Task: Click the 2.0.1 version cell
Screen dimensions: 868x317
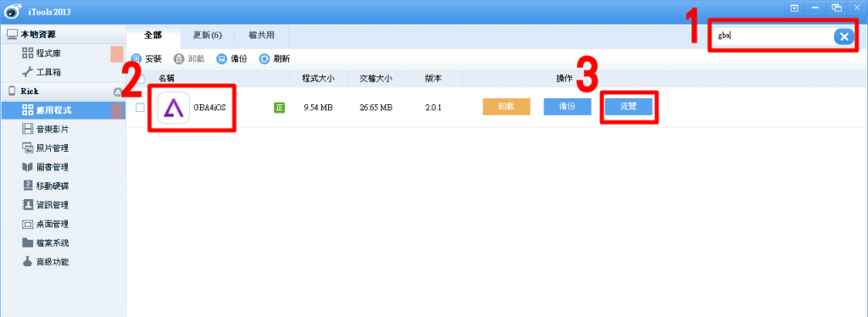Action: [433, 108]
